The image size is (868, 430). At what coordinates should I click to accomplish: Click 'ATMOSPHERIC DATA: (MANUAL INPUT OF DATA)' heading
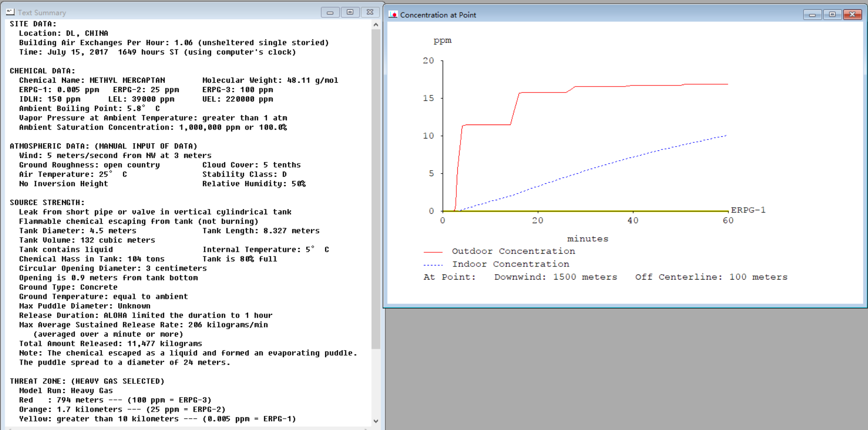click(x=103, y=146)
